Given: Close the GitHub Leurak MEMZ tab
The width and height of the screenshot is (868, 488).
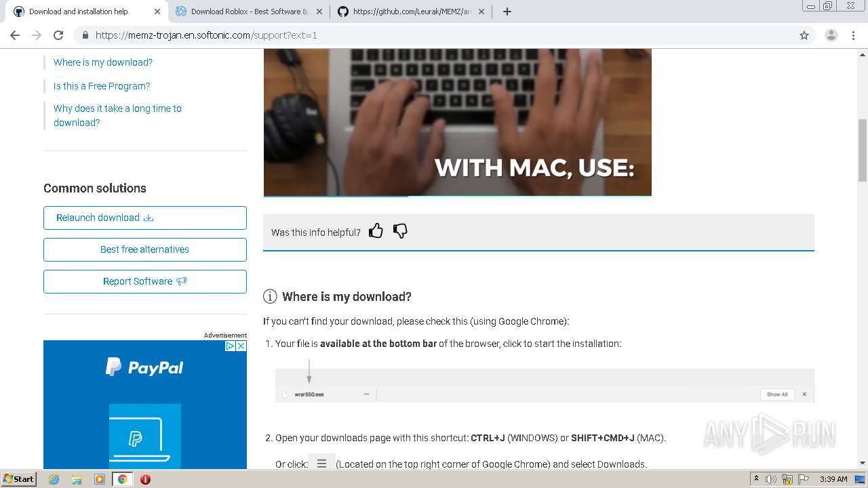Looking at the screenshot, I should click(x=481, y=12).
